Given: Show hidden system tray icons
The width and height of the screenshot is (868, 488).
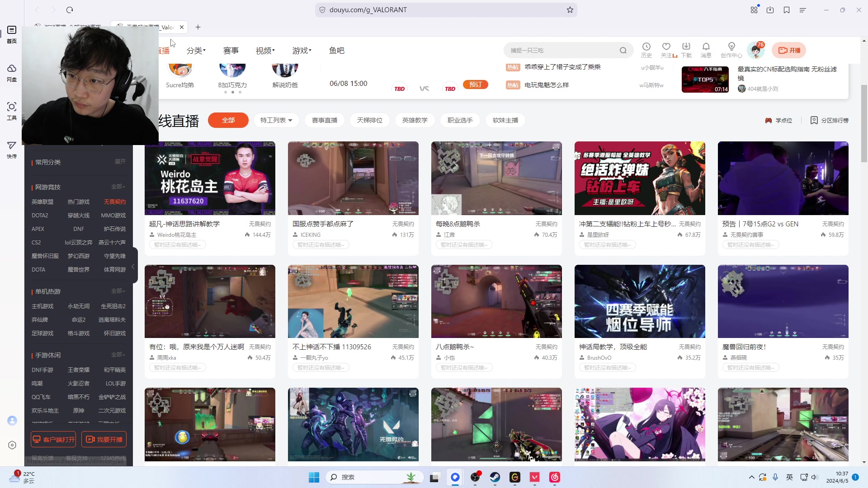Looking at the screenshot, I should point(751,477).
